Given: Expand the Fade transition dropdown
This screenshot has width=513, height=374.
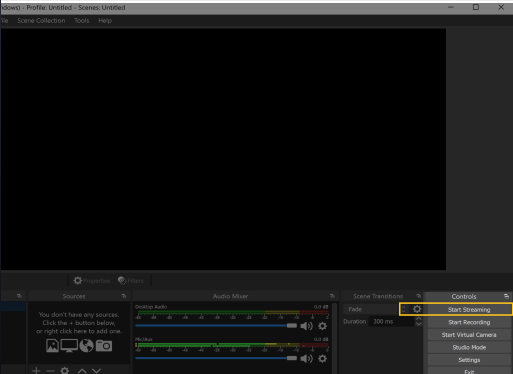Looking at the screenshot, I should (375, 309).
